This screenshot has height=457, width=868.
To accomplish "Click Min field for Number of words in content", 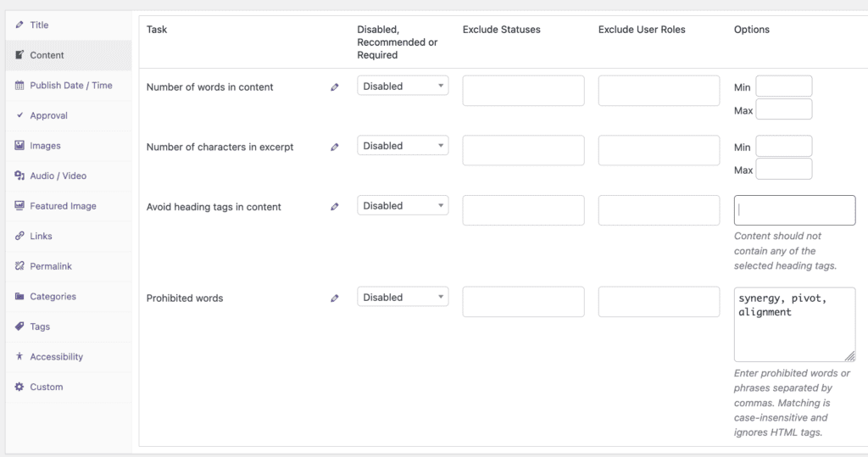I will (x=783, y=86).
